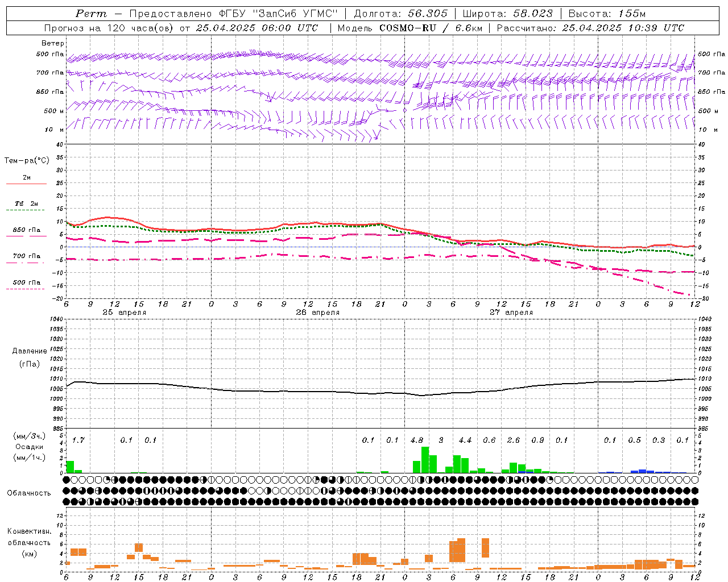The image size is (728, 582).
Task: Click the "Конвективн." convective cloud label
Action: (29, 531)
